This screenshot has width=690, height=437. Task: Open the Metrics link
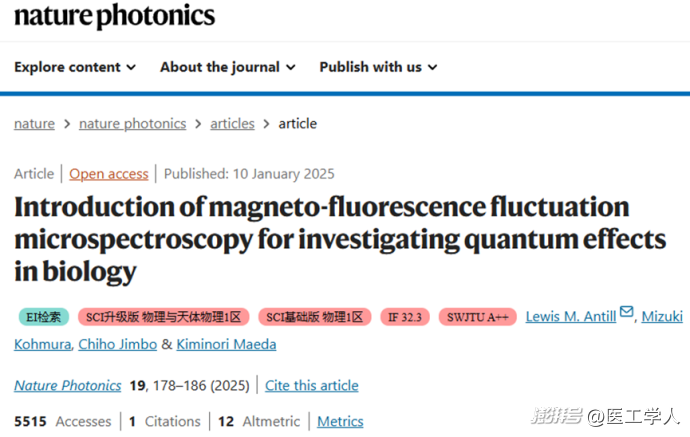click(340, 422)
